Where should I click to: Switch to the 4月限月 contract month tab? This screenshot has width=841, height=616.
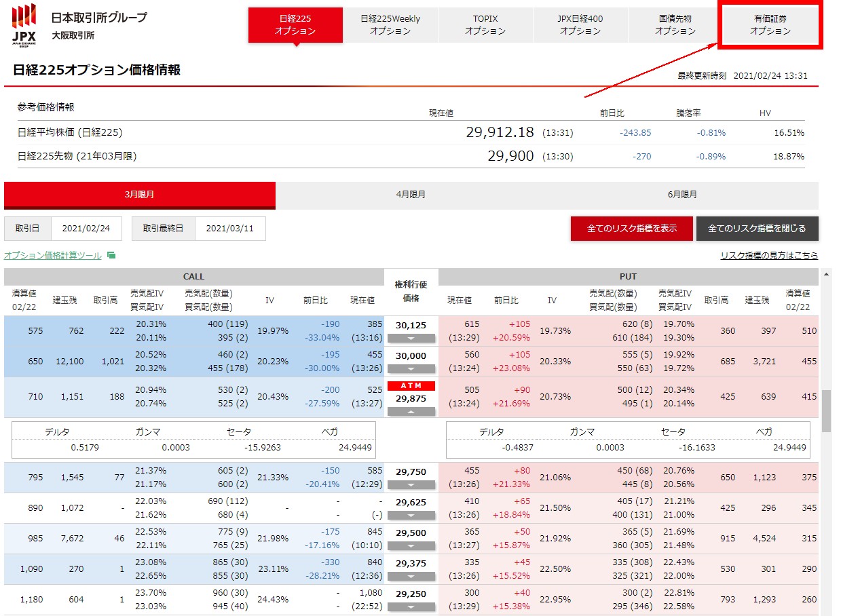pos(411,195)
